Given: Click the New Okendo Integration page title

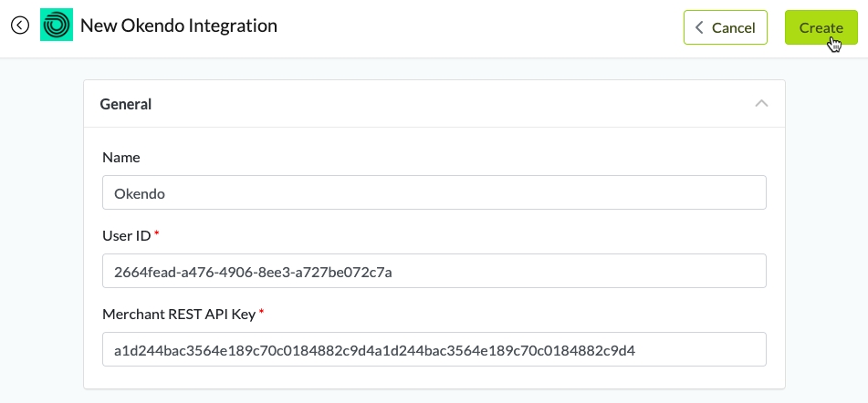Looking at the screenshot, I should [179, 26].
